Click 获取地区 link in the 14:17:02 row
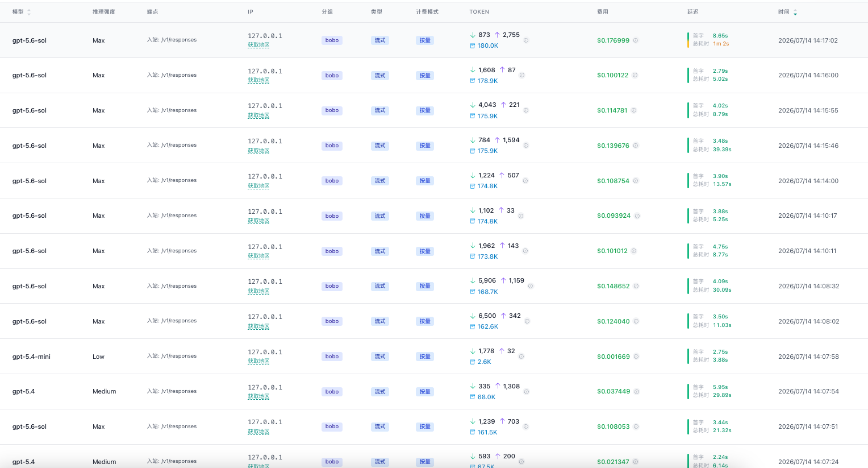This screenshot has width=868, height=468. [x=258, y=45]
